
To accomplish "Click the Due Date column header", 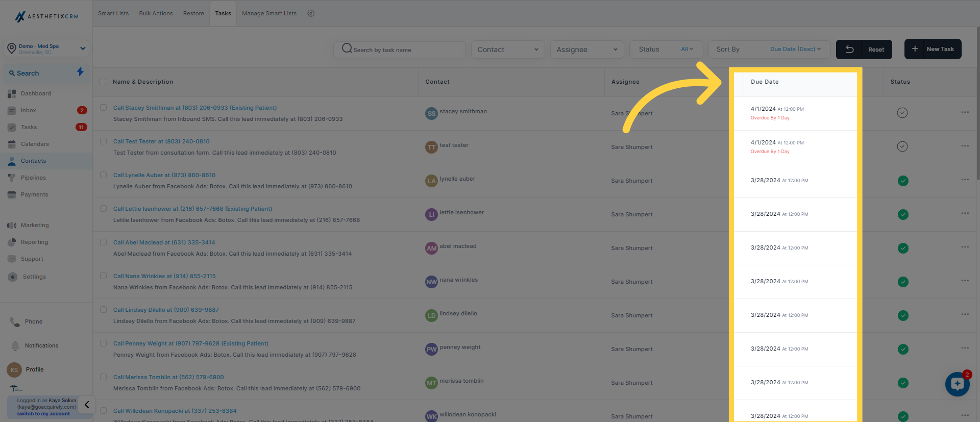I will point(765,82).
